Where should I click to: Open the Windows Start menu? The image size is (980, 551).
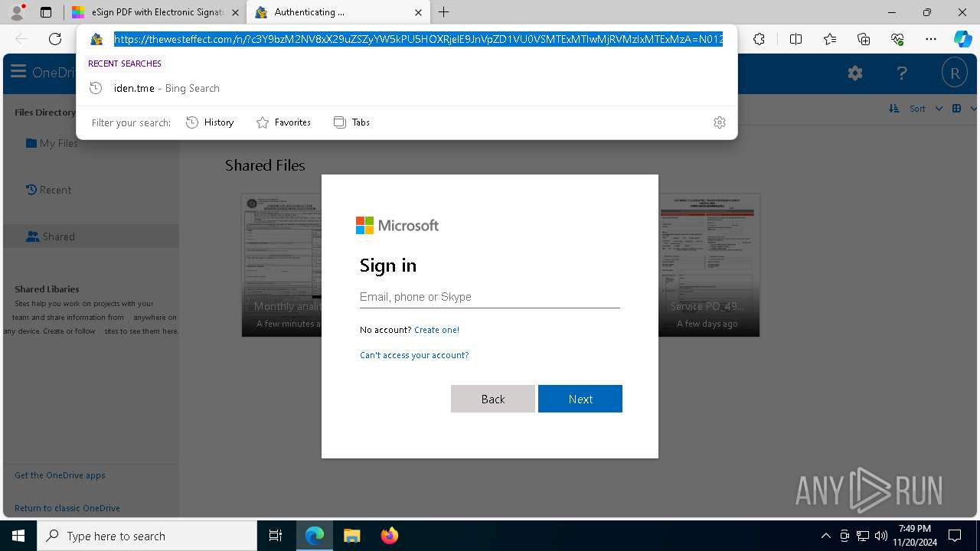(18, 536)
